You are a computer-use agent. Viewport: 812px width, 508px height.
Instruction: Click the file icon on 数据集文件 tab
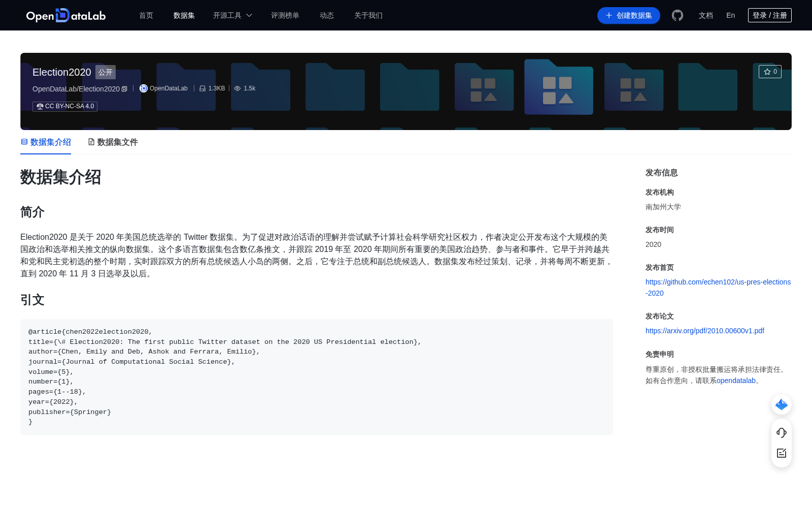[91, 142]
